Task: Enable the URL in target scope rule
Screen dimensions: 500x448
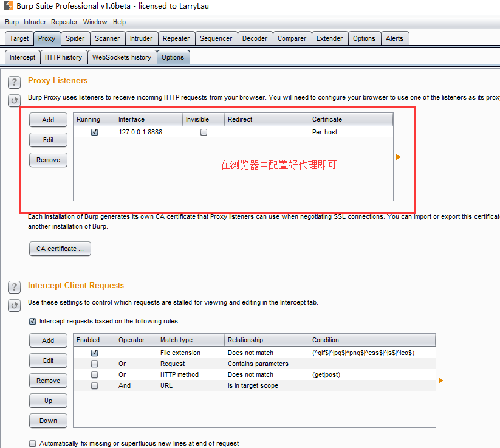Action: coord(94,385)
